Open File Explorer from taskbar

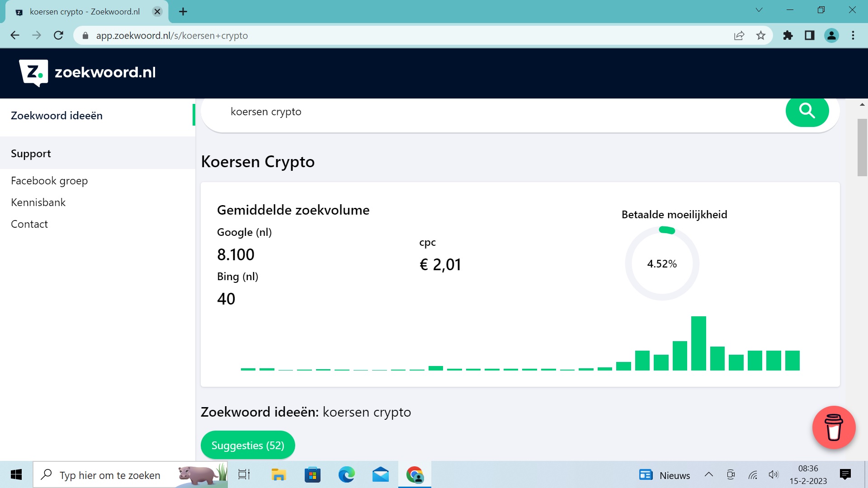point(278,475)
